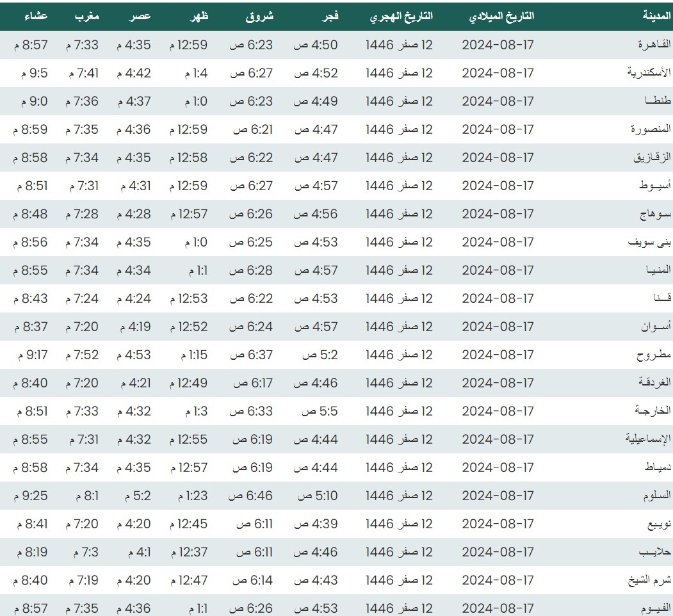Click the عصر column header
Viewport: 673px width, 616px height.
(141, 16)
